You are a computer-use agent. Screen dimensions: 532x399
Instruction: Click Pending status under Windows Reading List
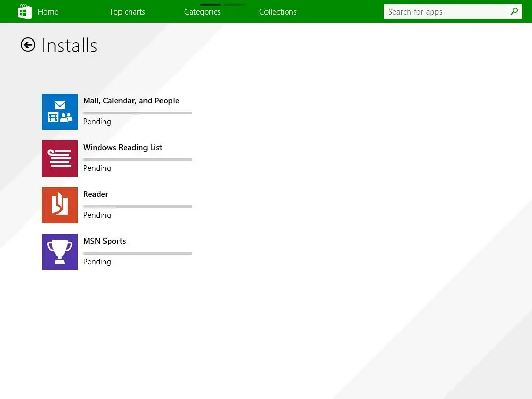pos(97,169)
